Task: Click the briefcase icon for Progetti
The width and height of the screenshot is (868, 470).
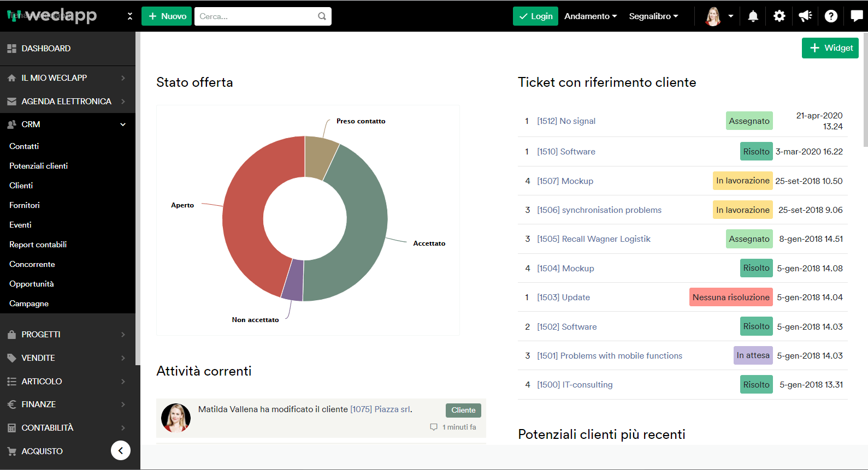Action: [x=11, y=335]
